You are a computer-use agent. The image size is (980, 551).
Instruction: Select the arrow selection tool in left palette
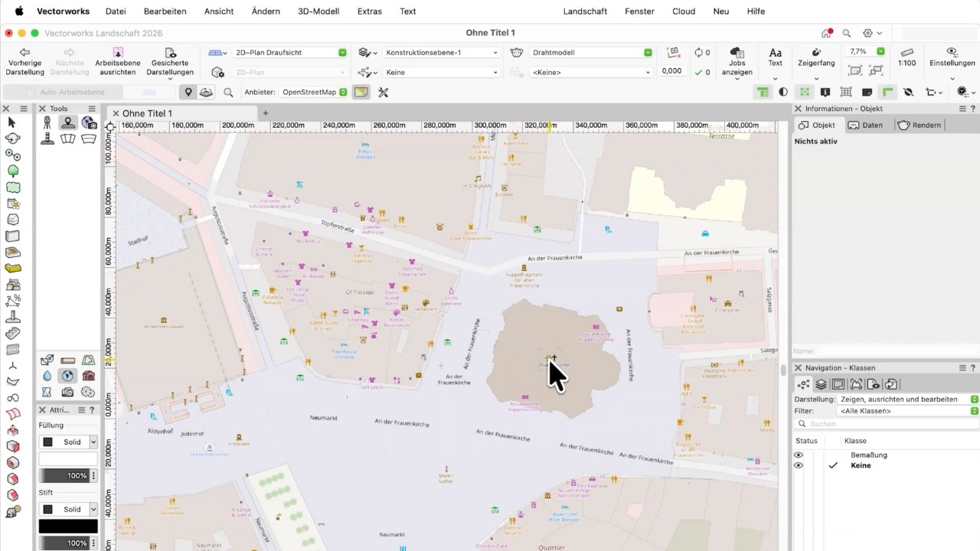tap(11, 122)
